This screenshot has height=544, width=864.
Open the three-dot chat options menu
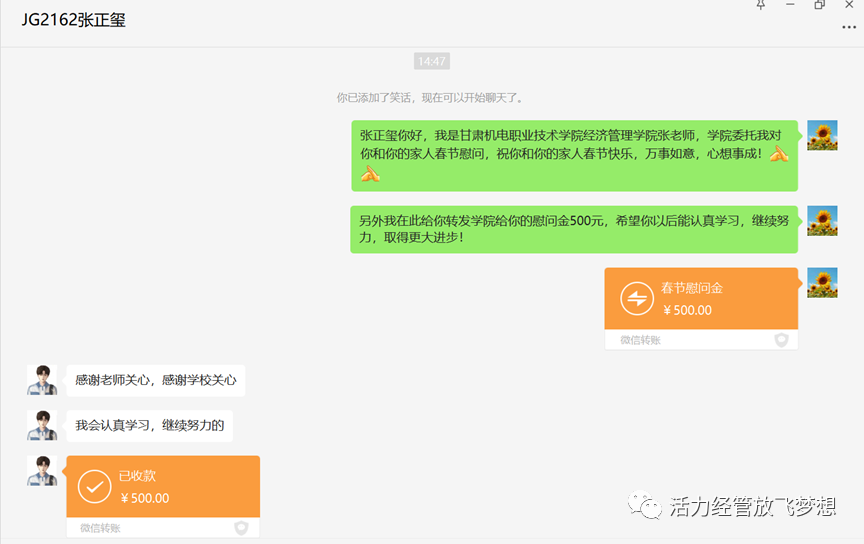click(849, 27)
